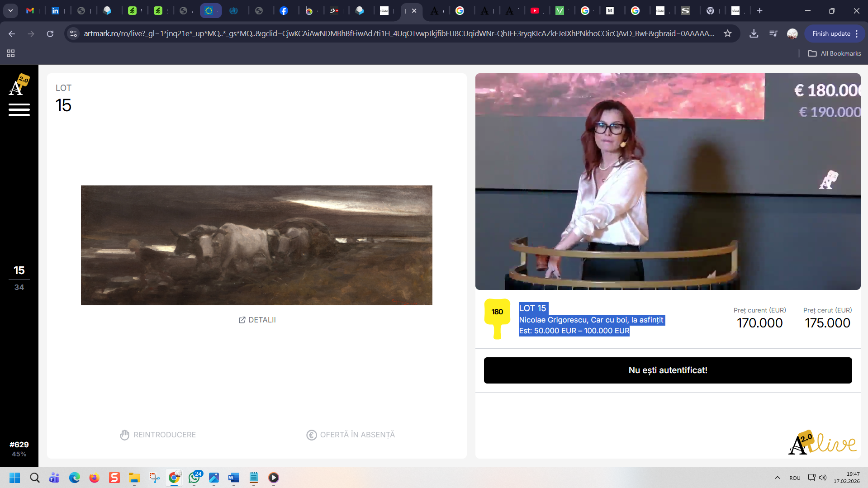Click the Nu ești autentificat! button

tap(668, 370)
